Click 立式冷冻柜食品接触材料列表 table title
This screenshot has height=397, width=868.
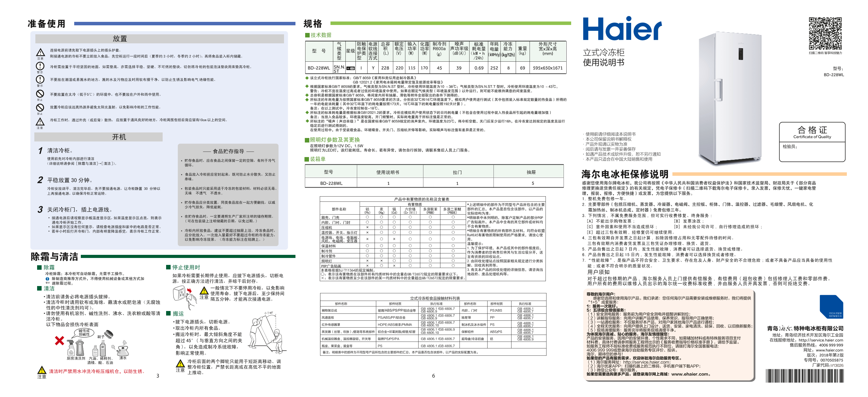click(435, 298)
